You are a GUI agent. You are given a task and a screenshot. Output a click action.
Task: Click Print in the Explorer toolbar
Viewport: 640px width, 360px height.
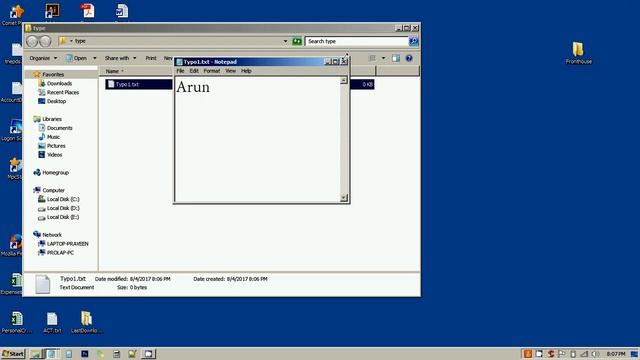click(x=151, y=58)
